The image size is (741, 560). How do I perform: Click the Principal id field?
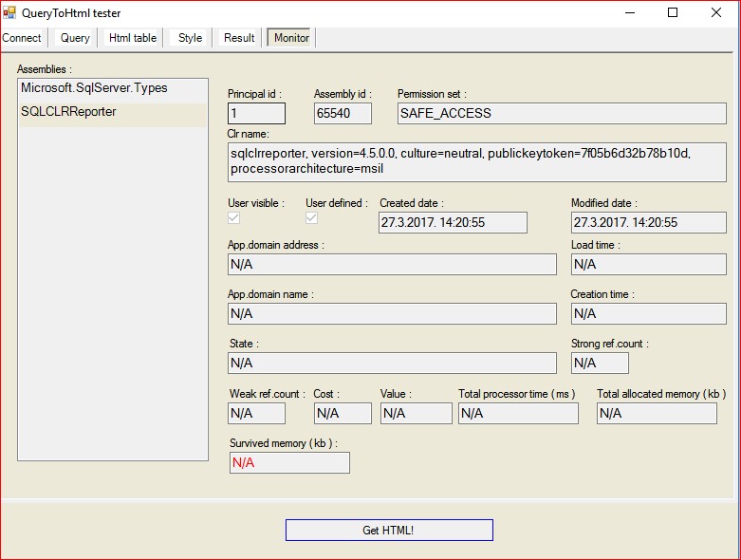tap(256, 114)
